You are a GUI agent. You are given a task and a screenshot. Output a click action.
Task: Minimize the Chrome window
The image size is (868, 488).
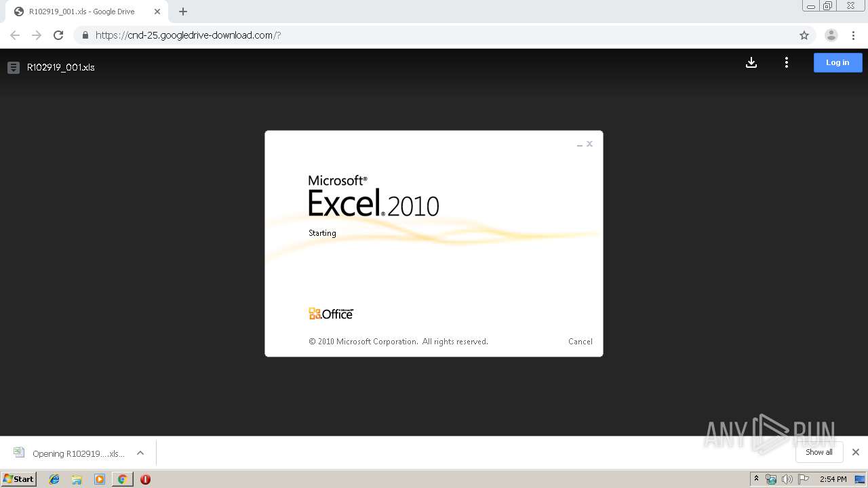pos(811,6)
